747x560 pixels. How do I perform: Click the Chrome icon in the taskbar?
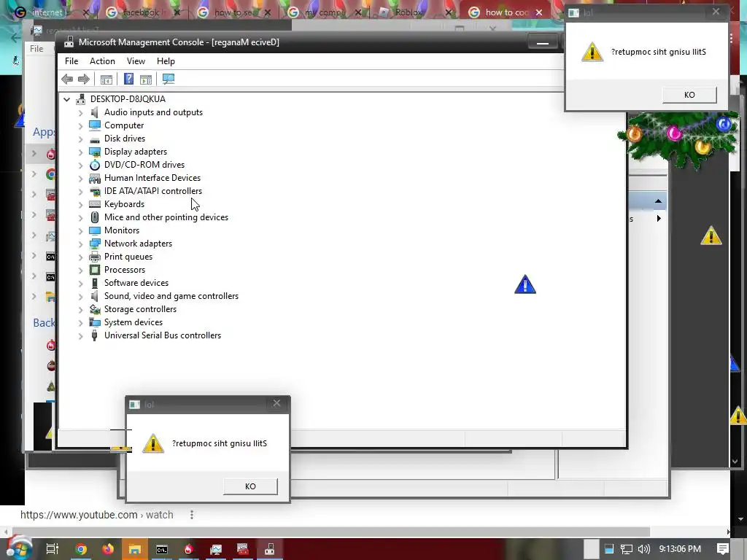[81, 550]
